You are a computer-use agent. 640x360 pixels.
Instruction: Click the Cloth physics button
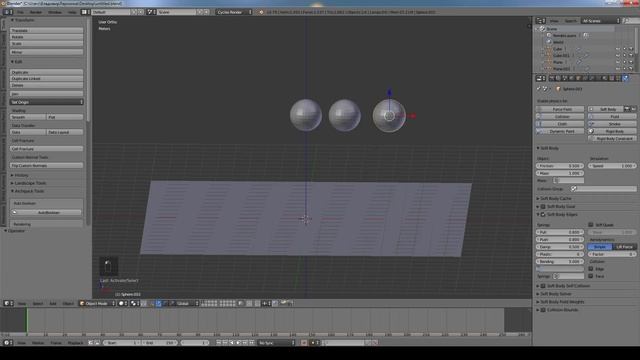(560, 124)
